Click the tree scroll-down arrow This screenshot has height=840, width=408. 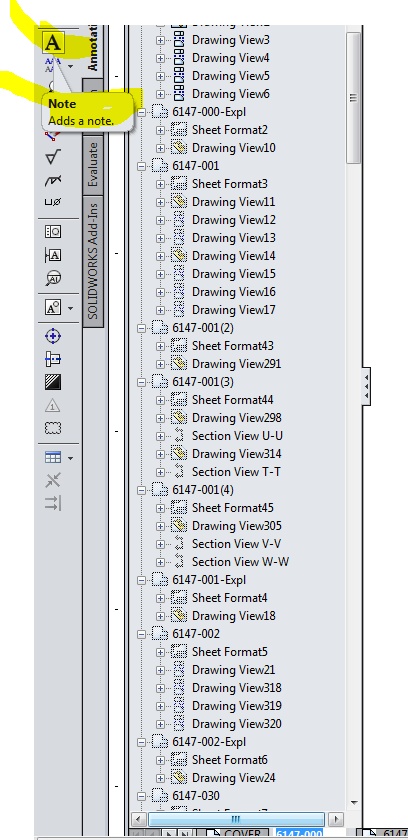(353, 802)
